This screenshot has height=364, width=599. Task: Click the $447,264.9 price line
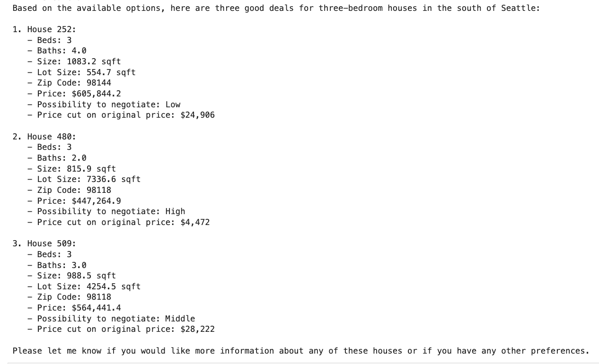(x=79, y=201)
